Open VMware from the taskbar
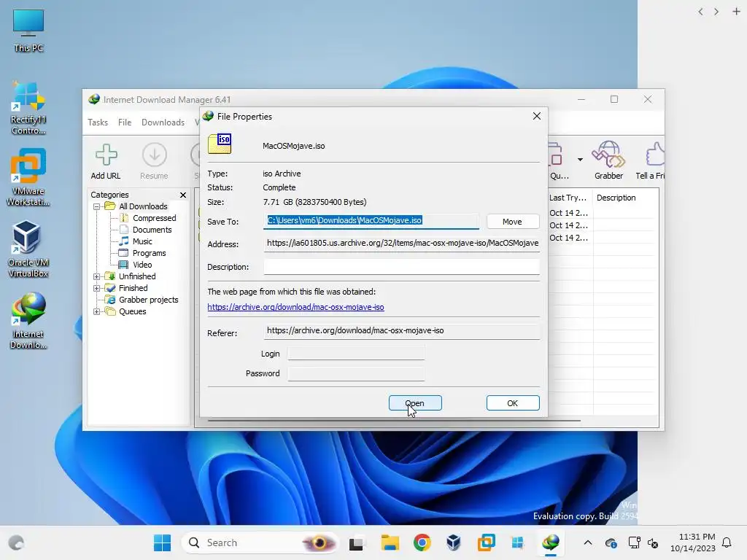 coord(486,542)
